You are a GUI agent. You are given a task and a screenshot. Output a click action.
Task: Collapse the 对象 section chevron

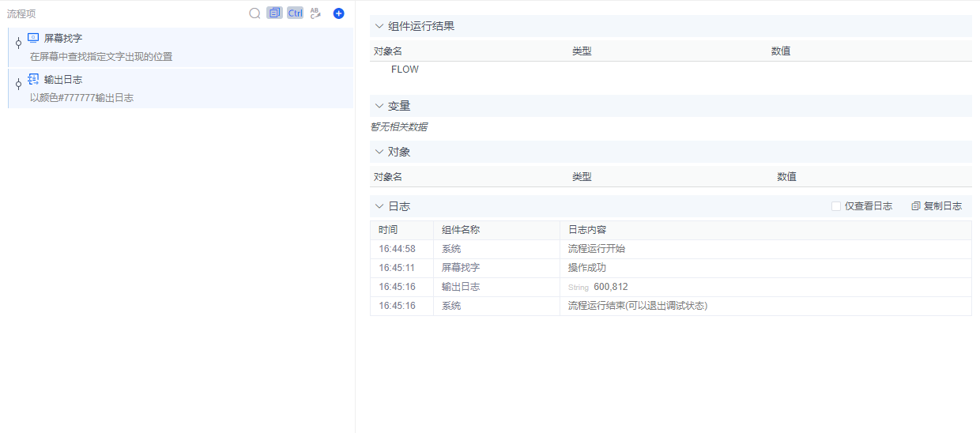tap(379, 152)
